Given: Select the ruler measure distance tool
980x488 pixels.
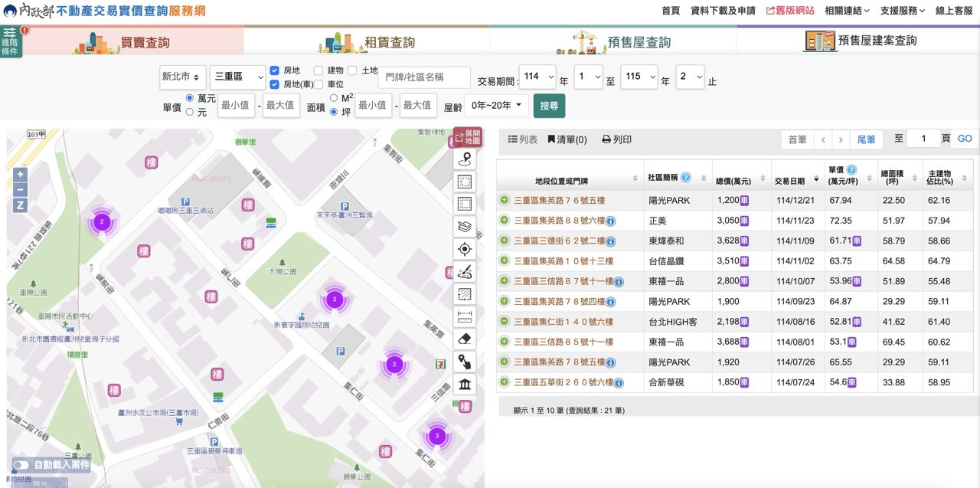Looking at the screenshot, I should (x=464, y=316).
